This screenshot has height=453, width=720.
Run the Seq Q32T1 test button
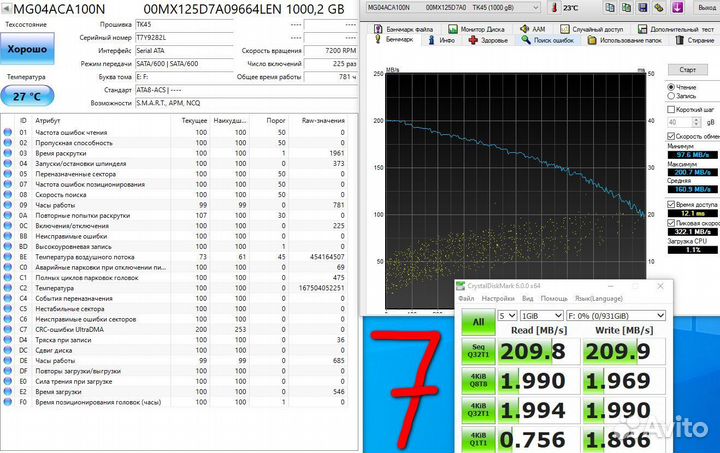click(x=478, y=351)
